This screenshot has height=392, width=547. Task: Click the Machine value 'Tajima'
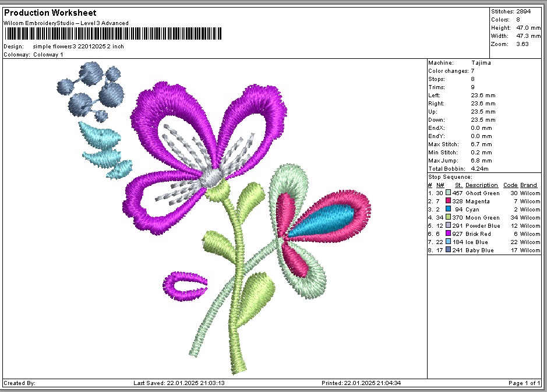[x=481, y=63]
